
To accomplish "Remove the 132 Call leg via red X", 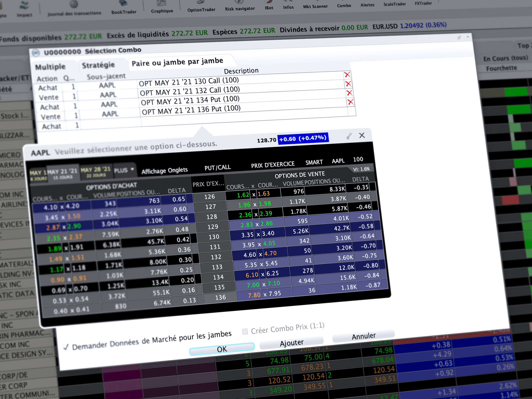I will click(348, 84).
